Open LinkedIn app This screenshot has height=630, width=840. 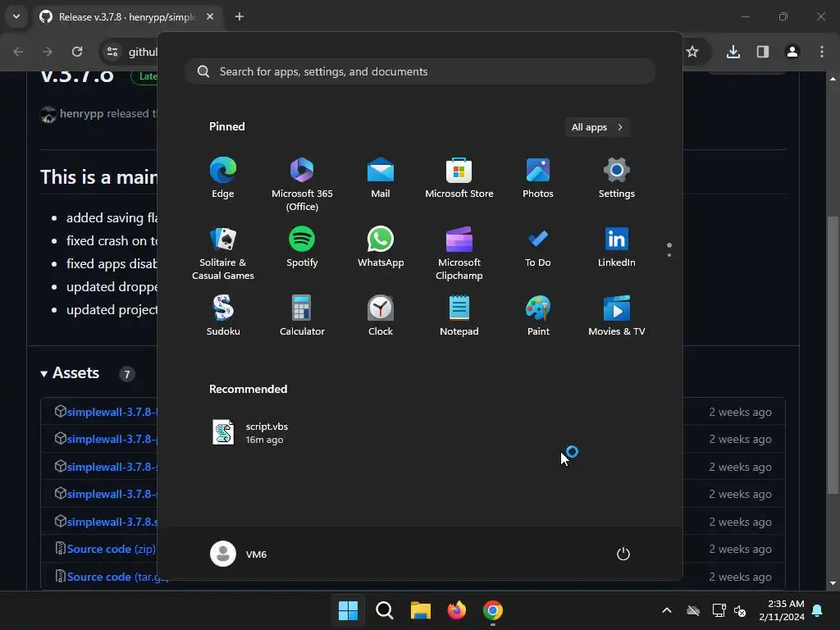point(617,247)
